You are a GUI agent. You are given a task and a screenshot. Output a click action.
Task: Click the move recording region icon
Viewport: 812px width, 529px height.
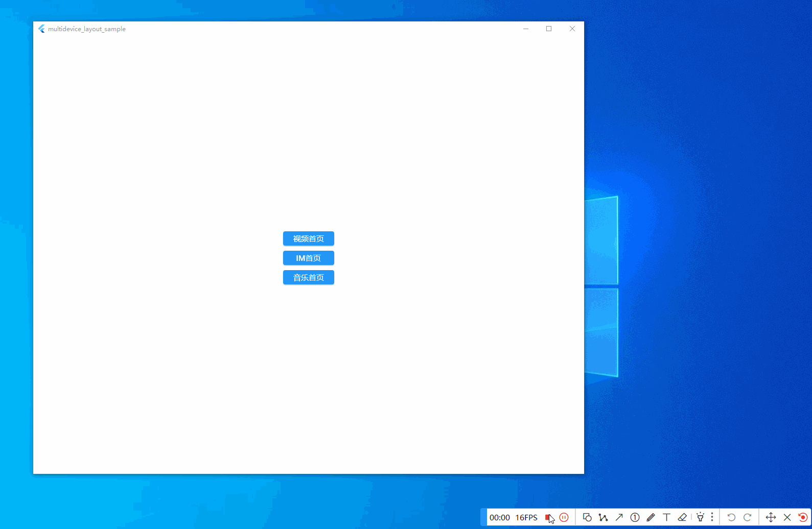[x=771, y=517]
